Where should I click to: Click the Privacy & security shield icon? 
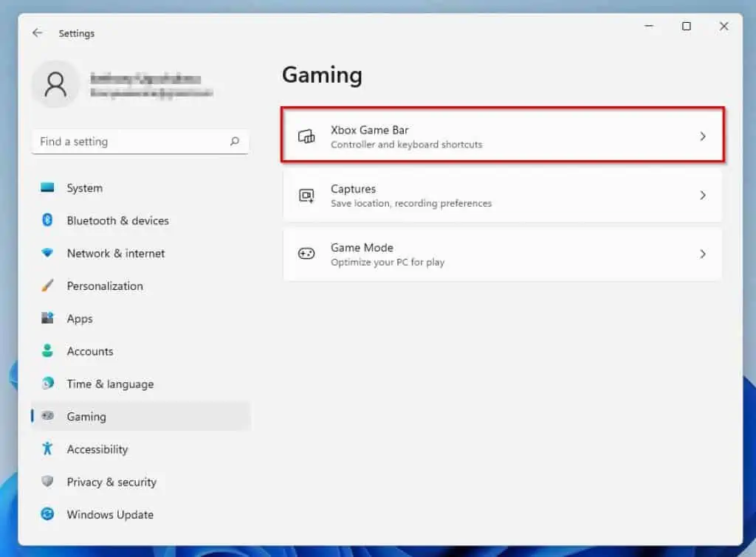tap(48, 482)
